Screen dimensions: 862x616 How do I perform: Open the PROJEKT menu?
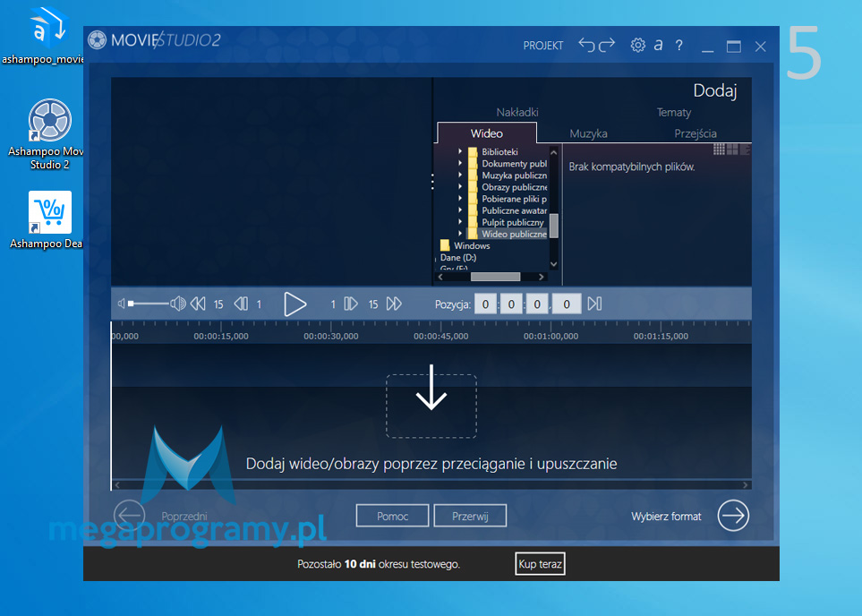click(x=543, y=46)
